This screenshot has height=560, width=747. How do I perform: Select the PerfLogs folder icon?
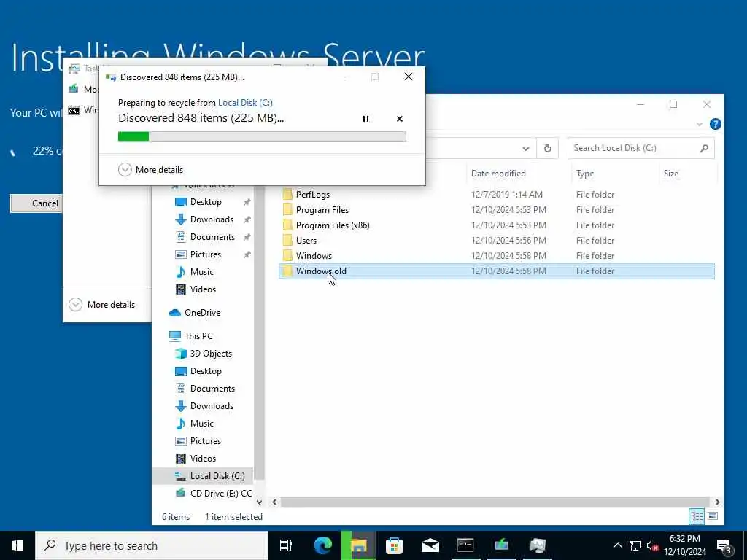(x=287, y=194)
